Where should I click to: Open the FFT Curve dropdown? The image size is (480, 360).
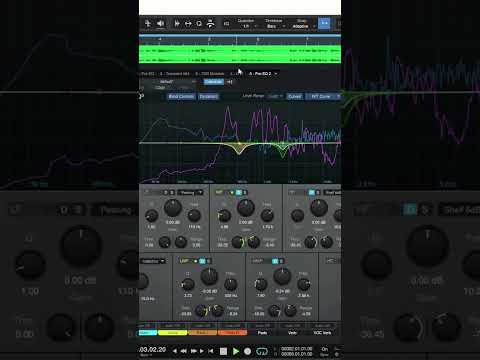click(x=323, y=96)
